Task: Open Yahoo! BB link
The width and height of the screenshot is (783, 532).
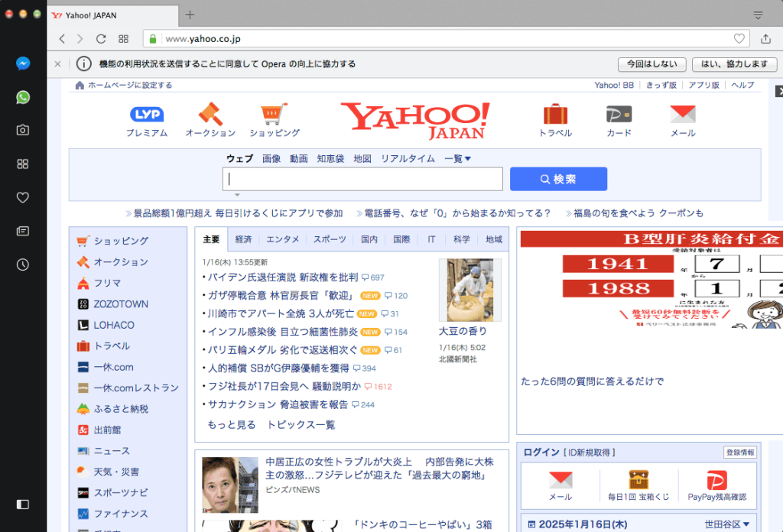Action: coord(614,86)
